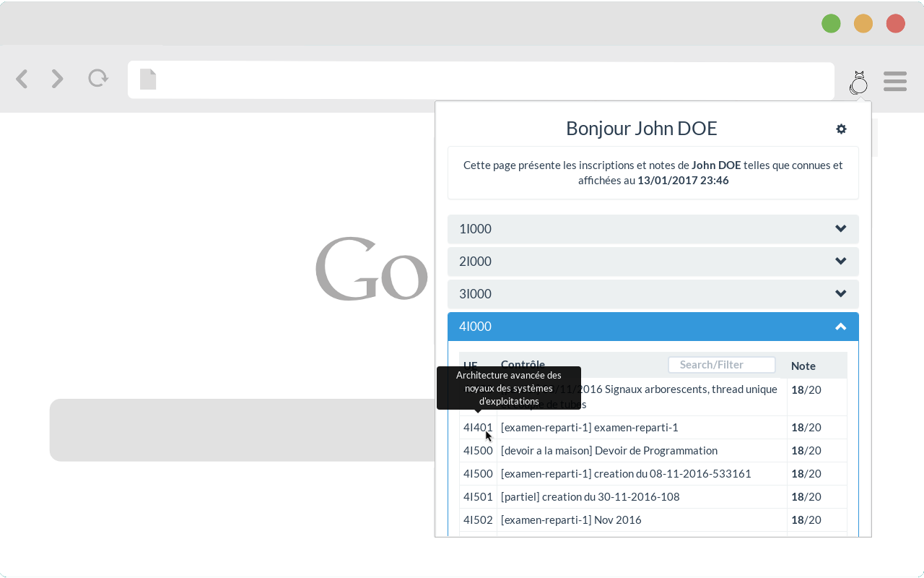Expand the 3I000 section
The image size is (924, 578).
click(x=653, y=294)
